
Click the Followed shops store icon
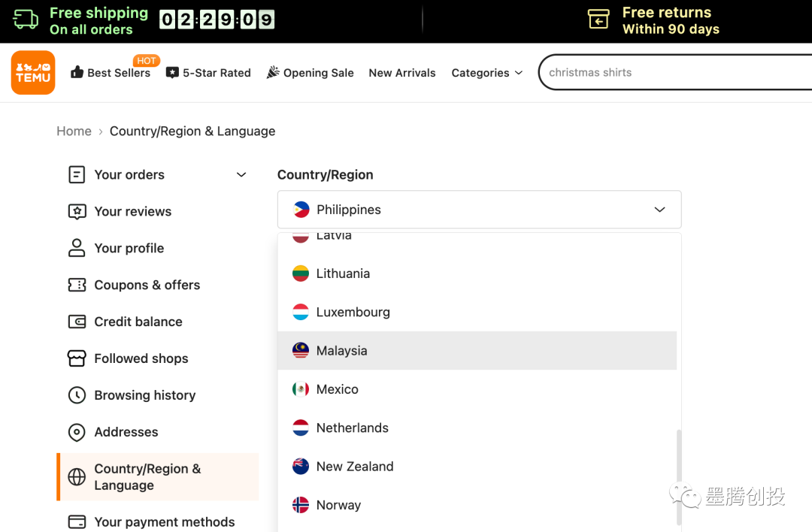click(77, 358)
